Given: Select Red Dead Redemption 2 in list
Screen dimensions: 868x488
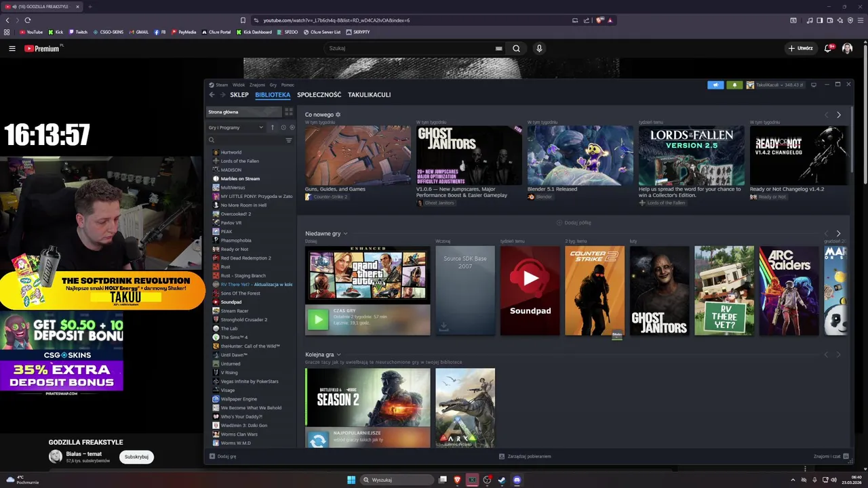Looking at the screenshot, I should pyautogui.click(x=245, y=258).
